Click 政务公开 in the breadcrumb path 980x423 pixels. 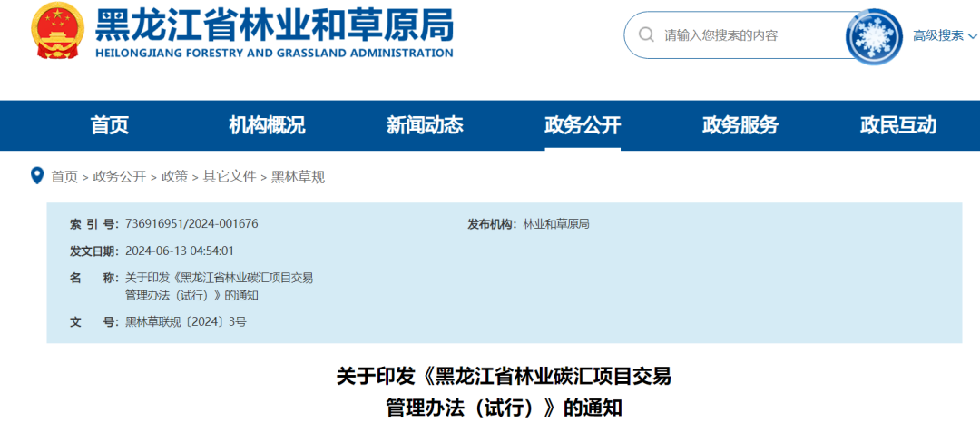point(119,176)
